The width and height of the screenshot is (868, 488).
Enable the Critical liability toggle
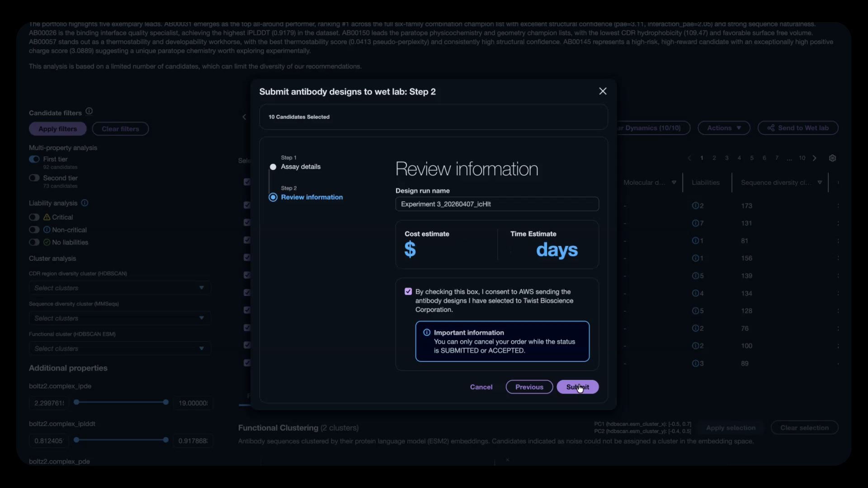click(34, 217)
